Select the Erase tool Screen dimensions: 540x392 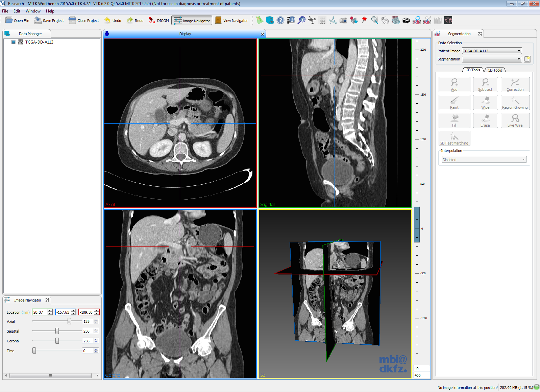pyautogui.click(x=485, y=121)
